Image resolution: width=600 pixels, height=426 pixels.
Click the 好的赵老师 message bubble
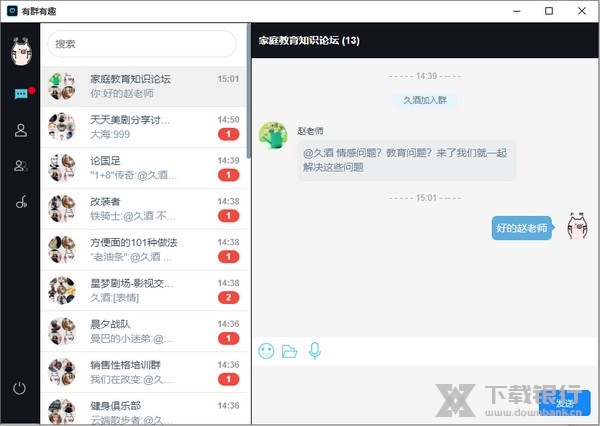click(x=522, y=228)
